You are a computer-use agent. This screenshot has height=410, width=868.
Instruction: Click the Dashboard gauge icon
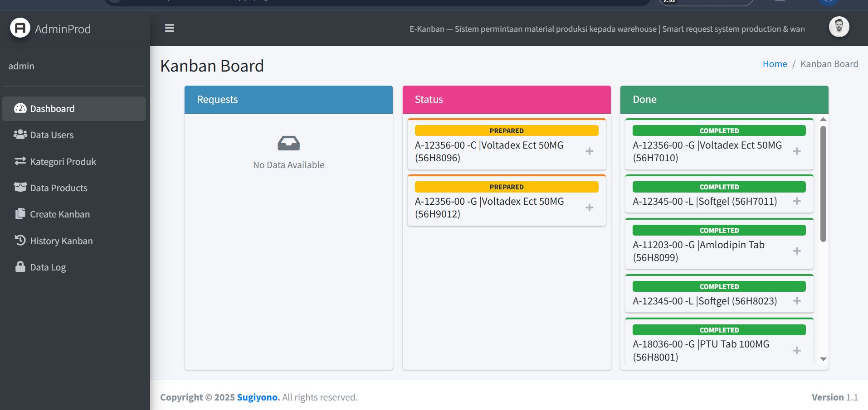20,108
